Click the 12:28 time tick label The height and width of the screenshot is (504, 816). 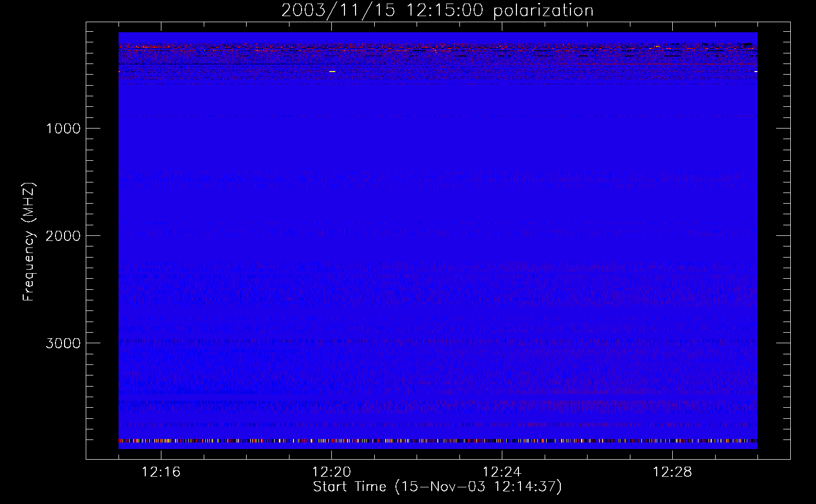point(672,472)
